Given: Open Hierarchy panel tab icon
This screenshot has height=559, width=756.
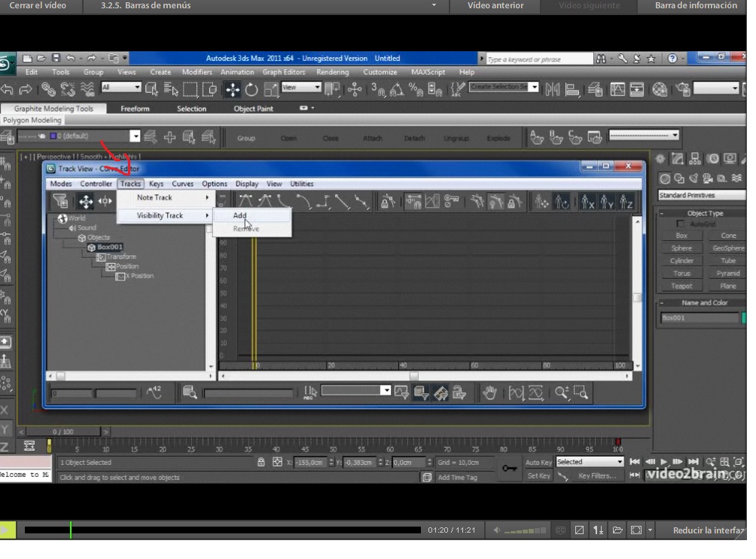Looking at the screenshot, I should coord(695,159).
